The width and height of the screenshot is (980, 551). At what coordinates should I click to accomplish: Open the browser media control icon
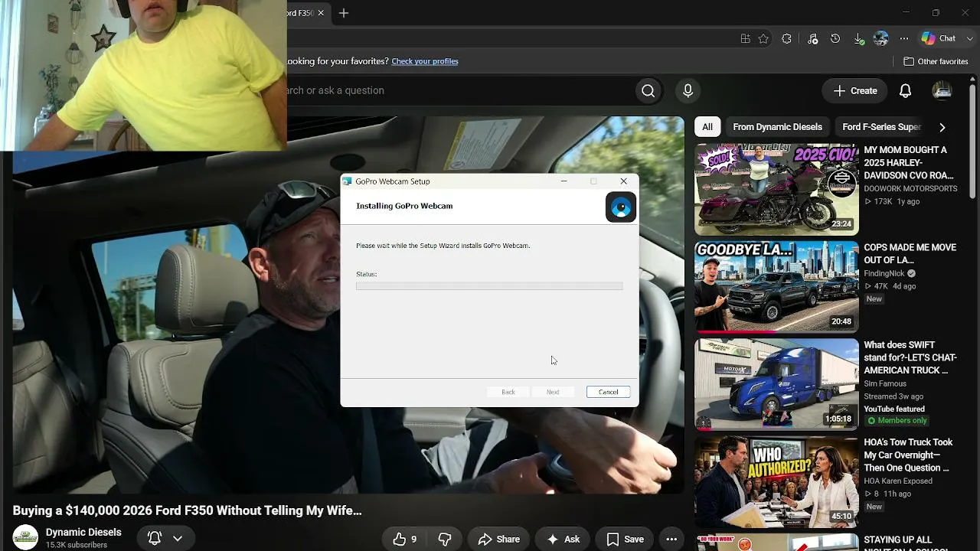812,38
